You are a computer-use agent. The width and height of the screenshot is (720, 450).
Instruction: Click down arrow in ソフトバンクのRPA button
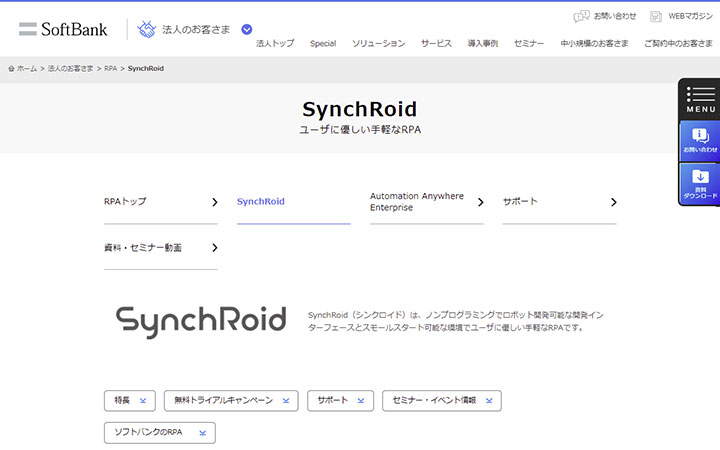coord(202,433)
